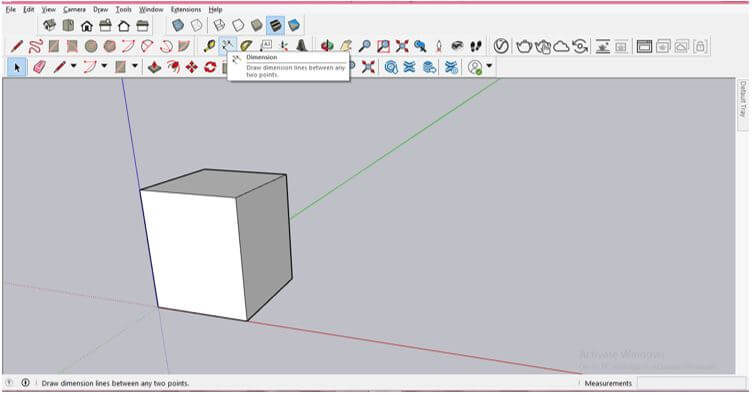The image size is (753, 394).
Task: Switch to Iso view
Action: point(49,25)
